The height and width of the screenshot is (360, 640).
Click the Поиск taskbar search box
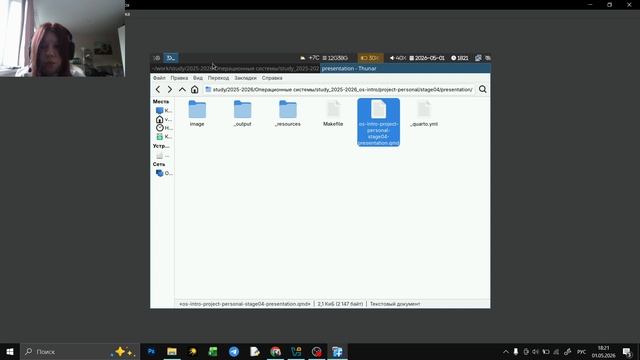pos(80,351)
